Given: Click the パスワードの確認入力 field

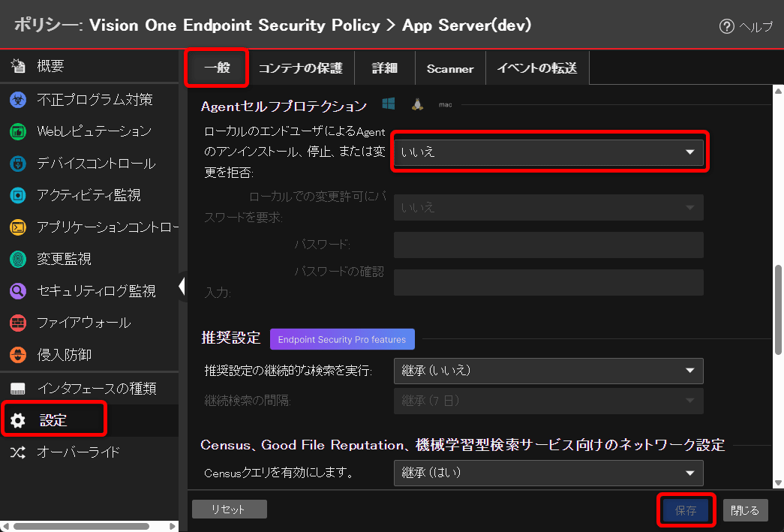Looking at the screenshot, I should point(548,282).
